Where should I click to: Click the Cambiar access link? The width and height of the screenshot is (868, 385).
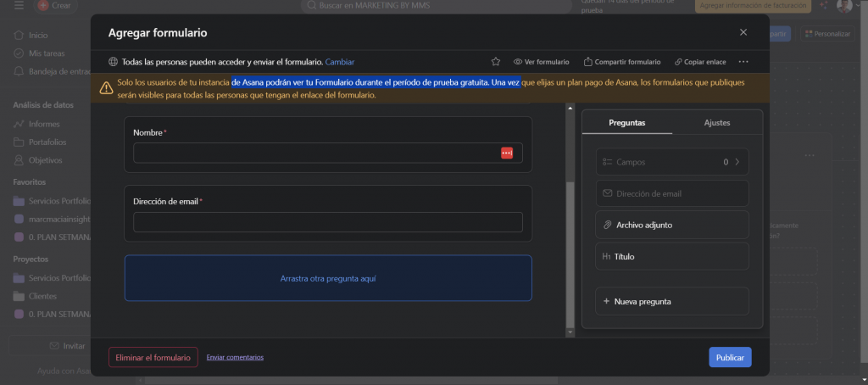[340, 62]
